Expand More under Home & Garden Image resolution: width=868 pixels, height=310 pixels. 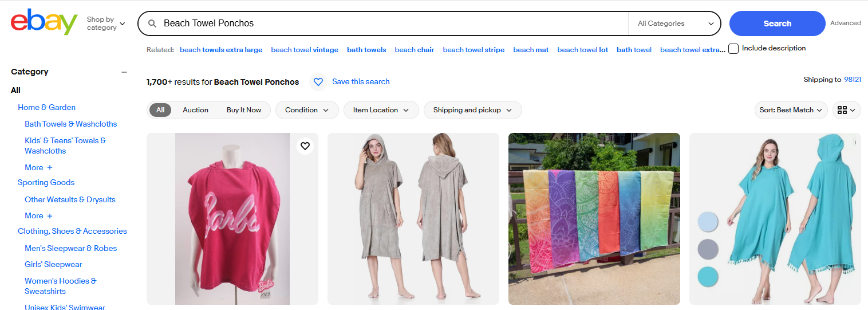click(38, 167)
